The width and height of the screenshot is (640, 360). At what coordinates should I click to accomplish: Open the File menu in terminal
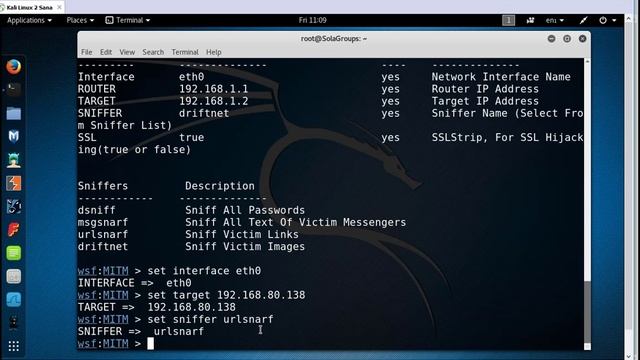point(87,52)
